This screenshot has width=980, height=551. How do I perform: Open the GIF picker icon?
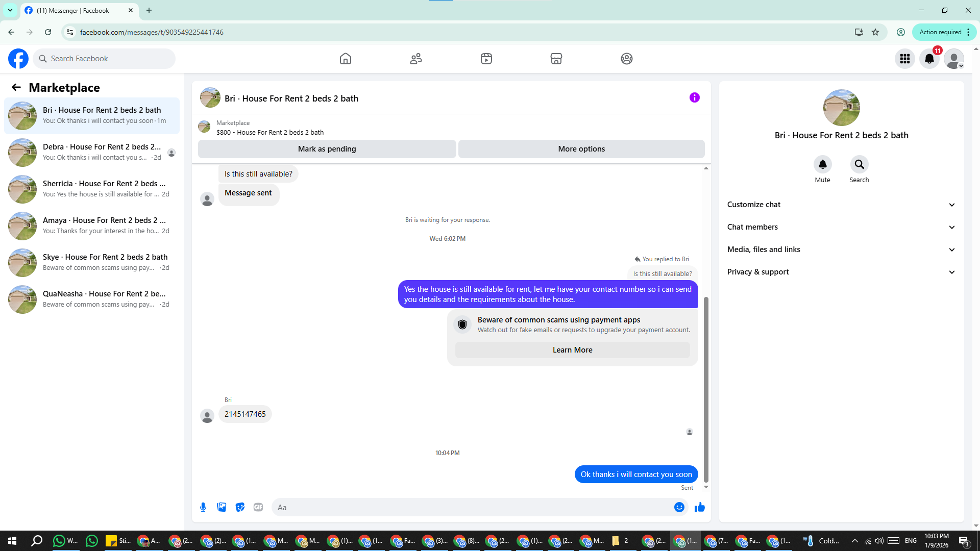258,507
